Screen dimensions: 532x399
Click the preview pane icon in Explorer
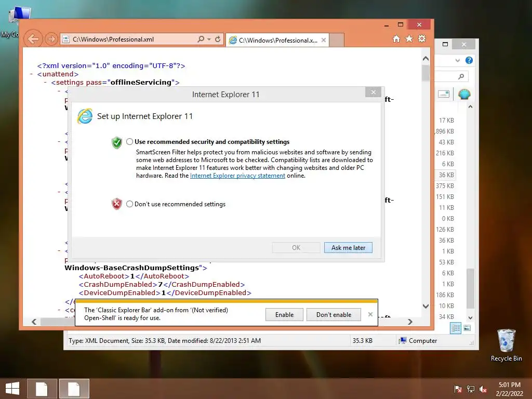point(444,94)
